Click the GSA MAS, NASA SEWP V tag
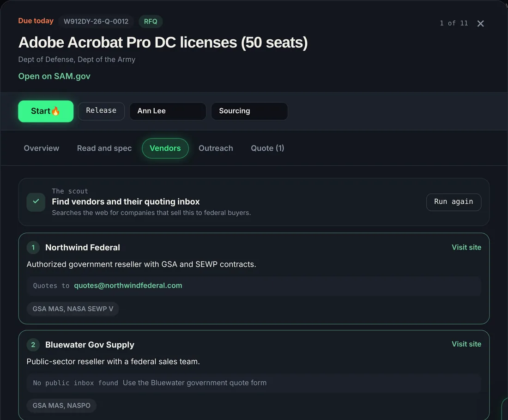Screen dimensions: 508x420 point(73,309)
